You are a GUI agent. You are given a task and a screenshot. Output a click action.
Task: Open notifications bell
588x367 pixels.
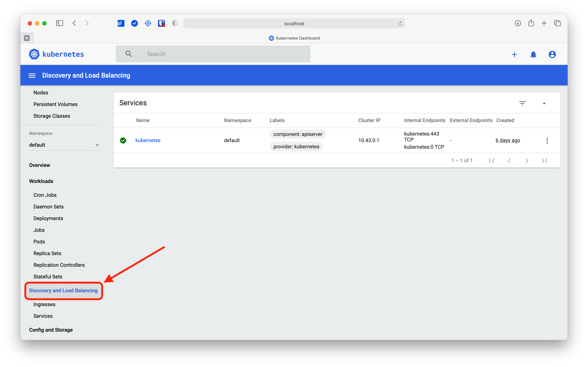(x=533, y=54)
